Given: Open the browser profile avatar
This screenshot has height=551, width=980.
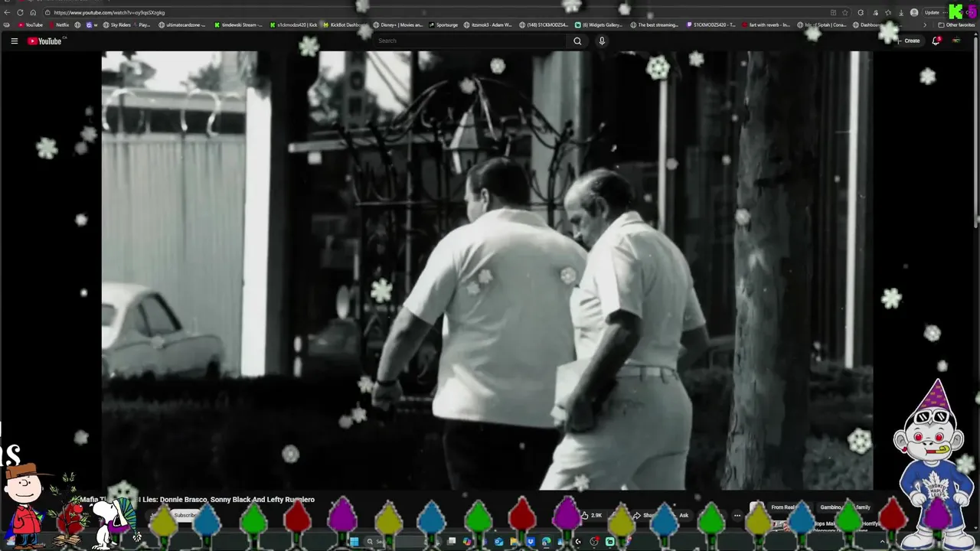Looking at the screenshot, I should tap(914, 12).
